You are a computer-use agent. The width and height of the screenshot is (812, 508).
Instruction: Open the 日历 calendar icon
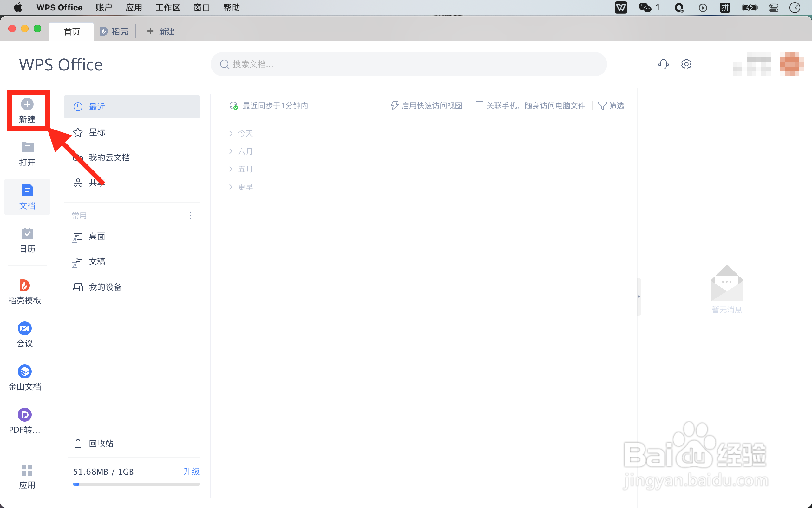(x=27, y=233)
